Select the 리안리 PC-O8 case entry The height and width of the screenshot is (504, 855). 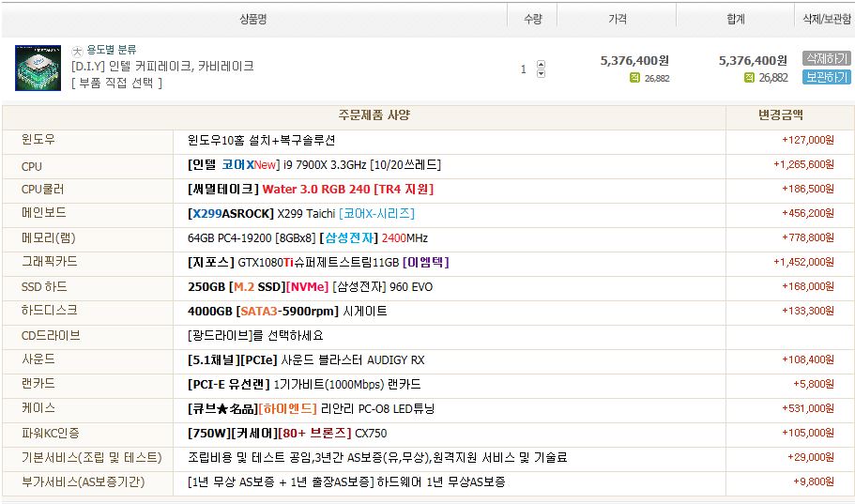311,408
